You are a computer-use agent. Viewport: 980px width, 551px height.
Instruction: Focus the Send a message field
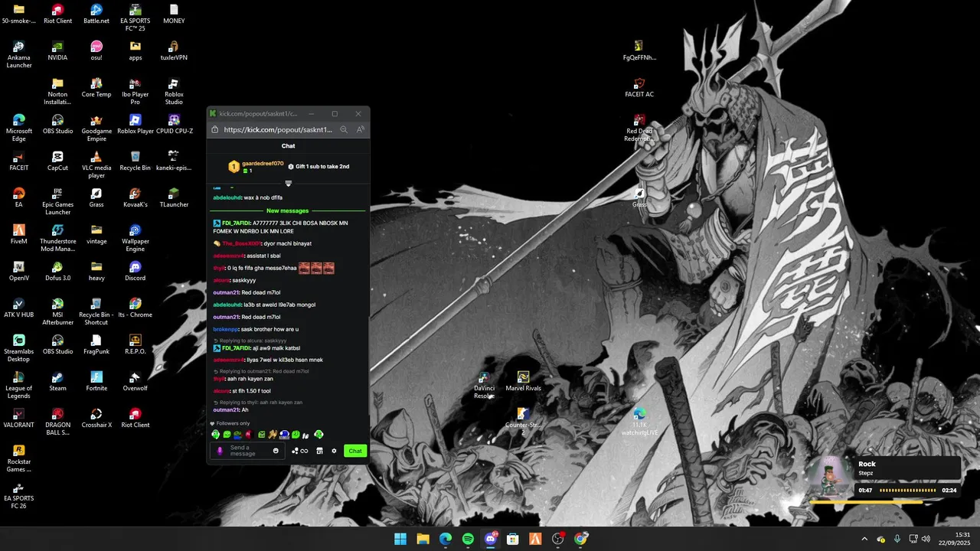click(x=247, y=451)
